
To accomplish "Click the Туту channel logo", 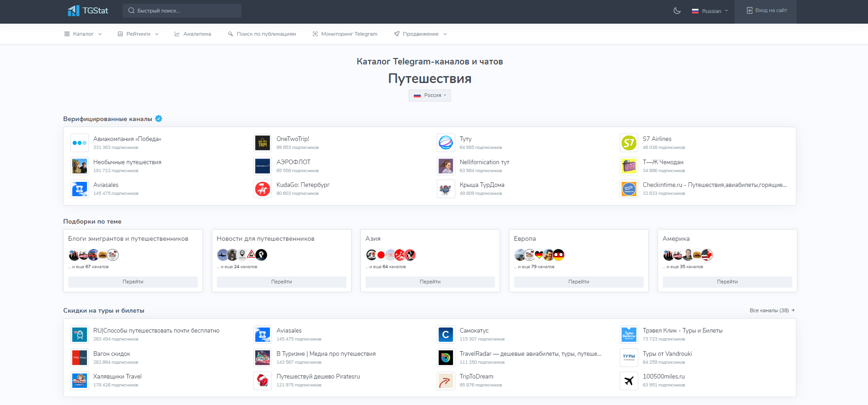I will pos(446,143).
